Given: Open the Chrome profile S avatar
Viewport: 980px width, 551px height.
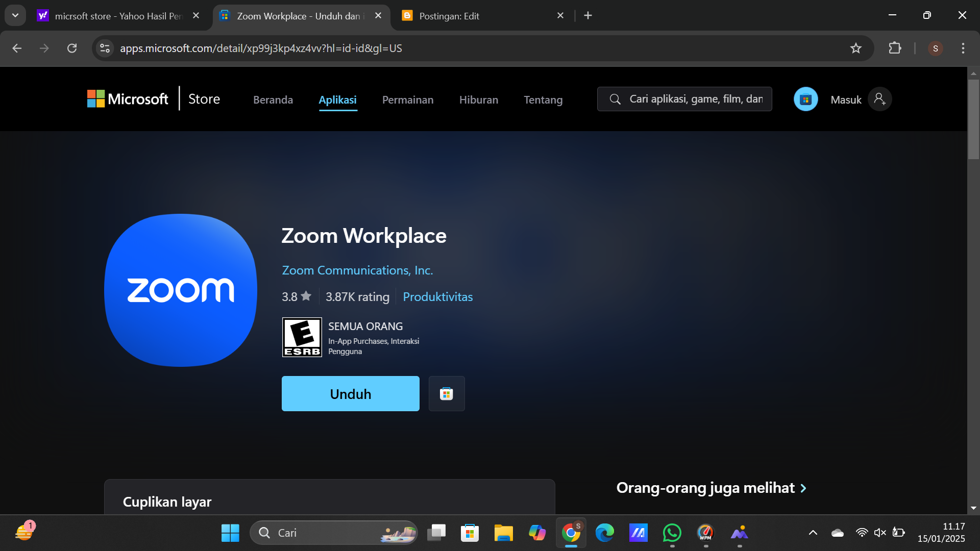Looking at the screenshot, I should [x=935, y=48].
